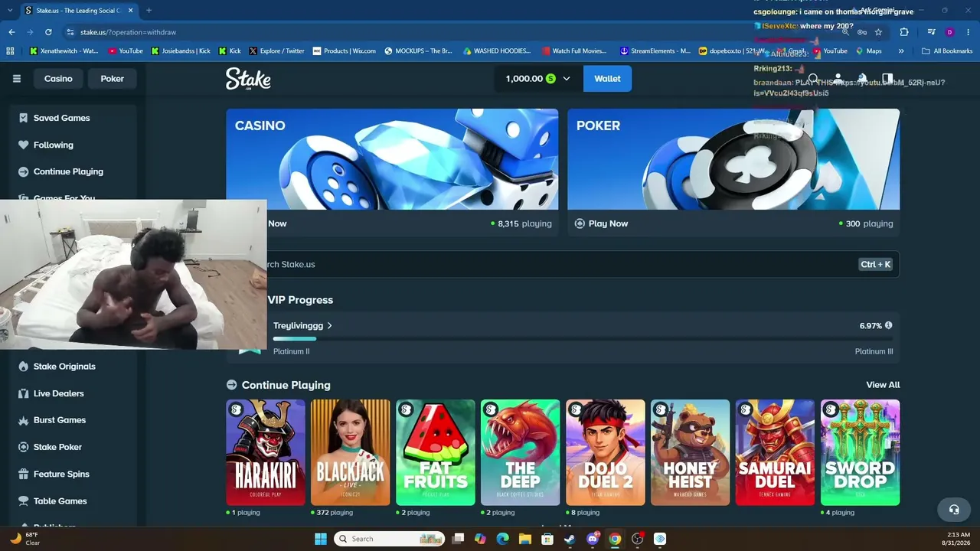The height and width of the screenshot is (551, 980).
Task: Open the Dojo Duel 2 game thumbnail
Action: (x=606, y=452)
